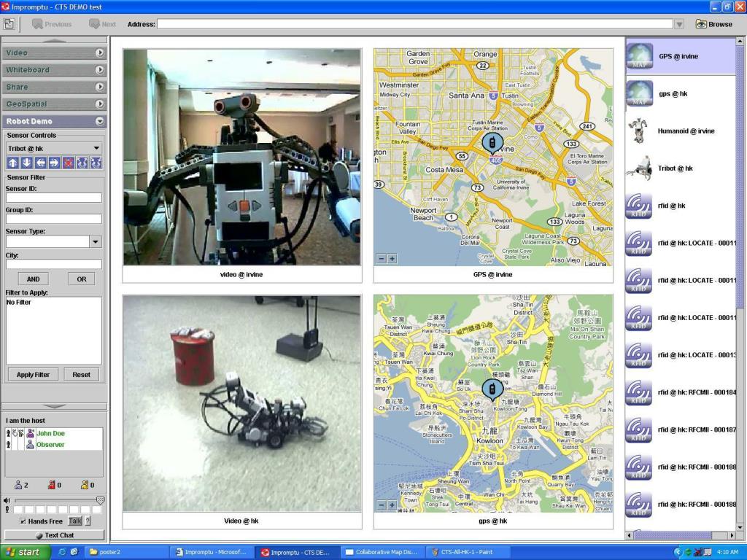Select "rfid @ hk: RFCMII - 000187" row
The height and width of the screenshot is (560, 747).
[681, 429]
